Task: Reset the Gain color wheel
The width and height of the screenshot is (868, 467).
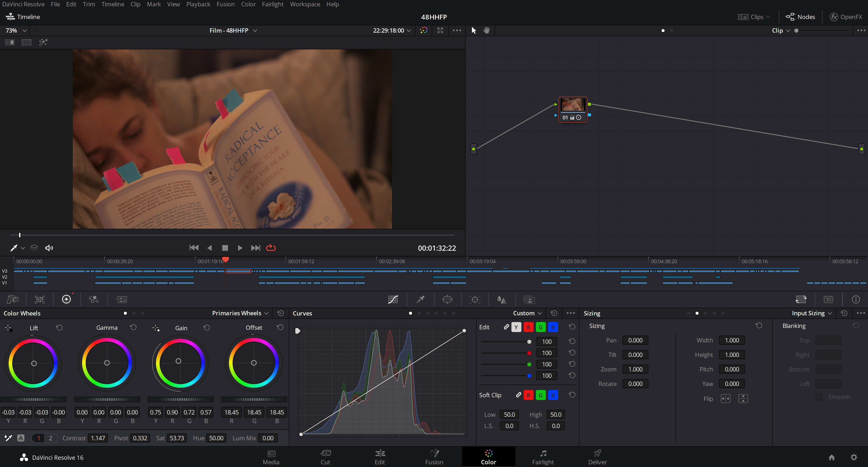Action: [207, 328]
